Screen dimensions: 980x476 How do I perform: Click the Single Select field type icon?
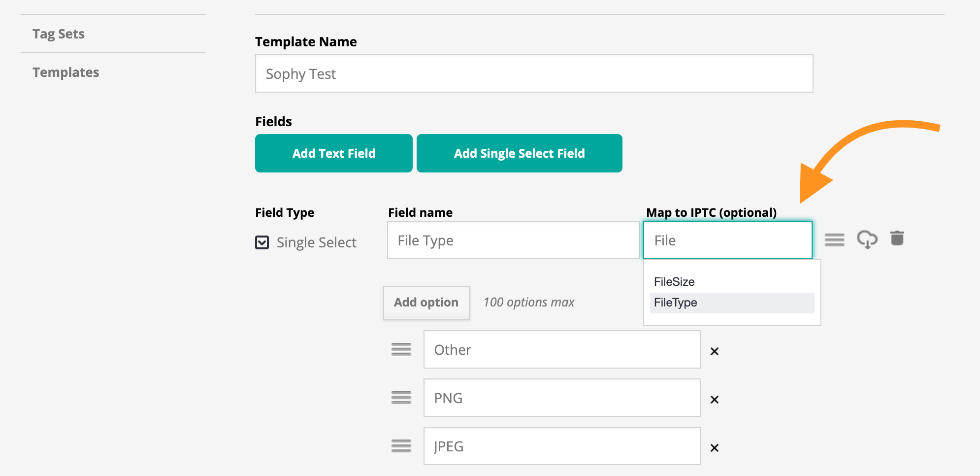[x=262, y=242]
